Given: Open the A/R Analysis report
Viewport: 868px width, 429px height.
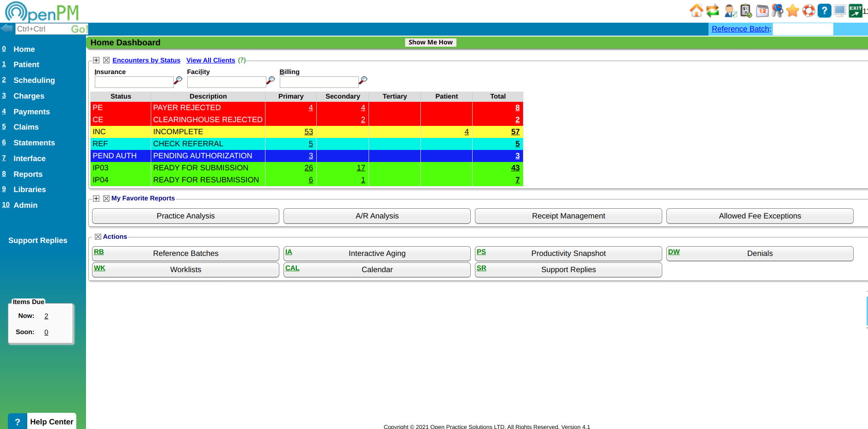Looking at the screenshot, I should (x=377, y=216).
